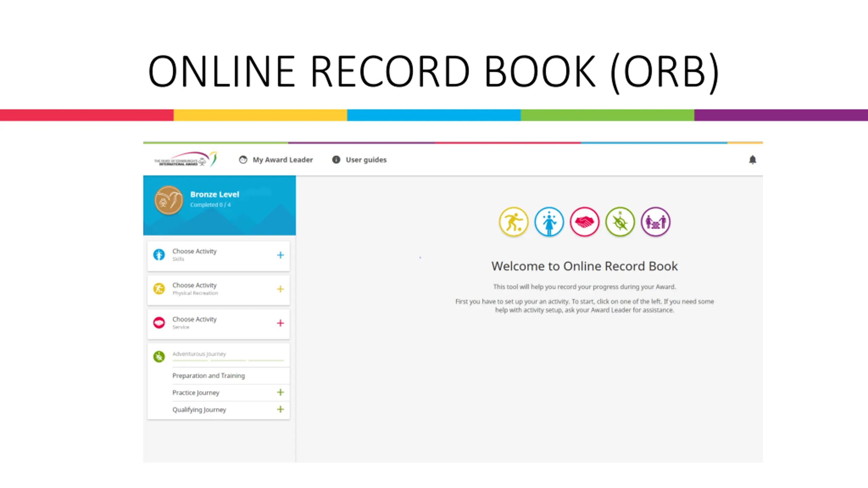
Task: Open the Practice Journey row
Action: click(231, 392)
